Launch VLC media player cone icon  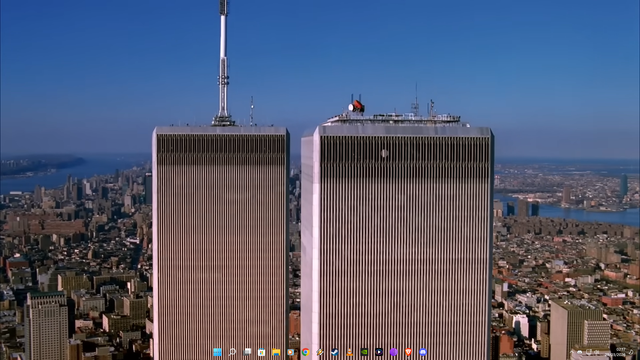(349, 352)
